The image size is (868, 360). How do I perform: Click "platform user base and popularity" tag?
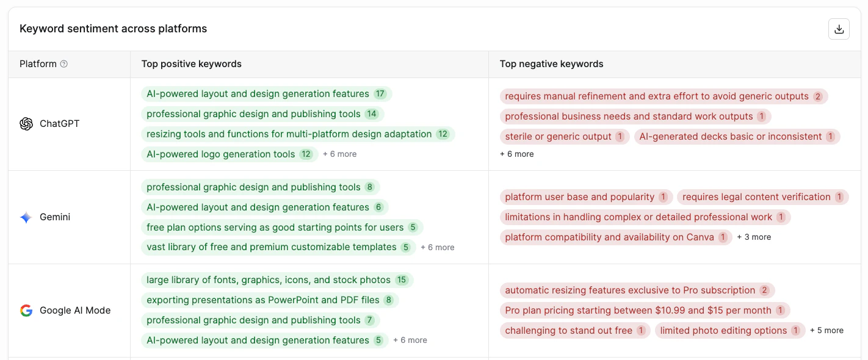point(585,197)
